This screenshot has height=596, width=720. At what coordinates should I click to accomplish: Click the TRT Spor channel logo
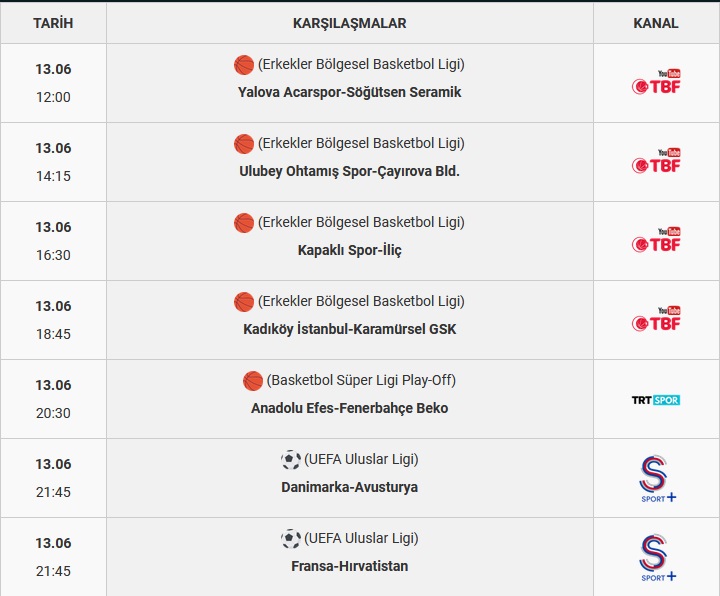656,400
